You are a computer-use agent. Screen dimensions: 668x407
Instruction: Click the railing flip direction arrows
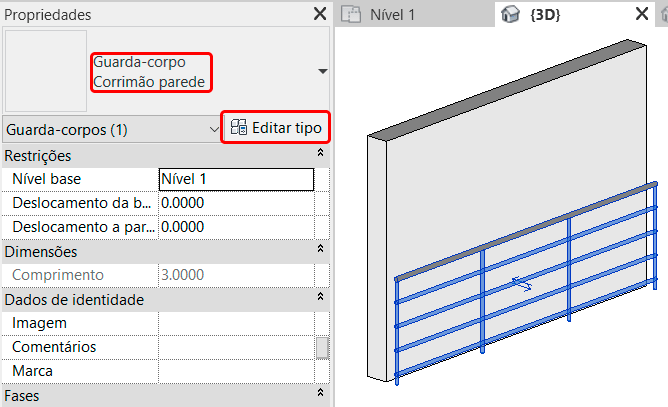(x=521, y=283)
